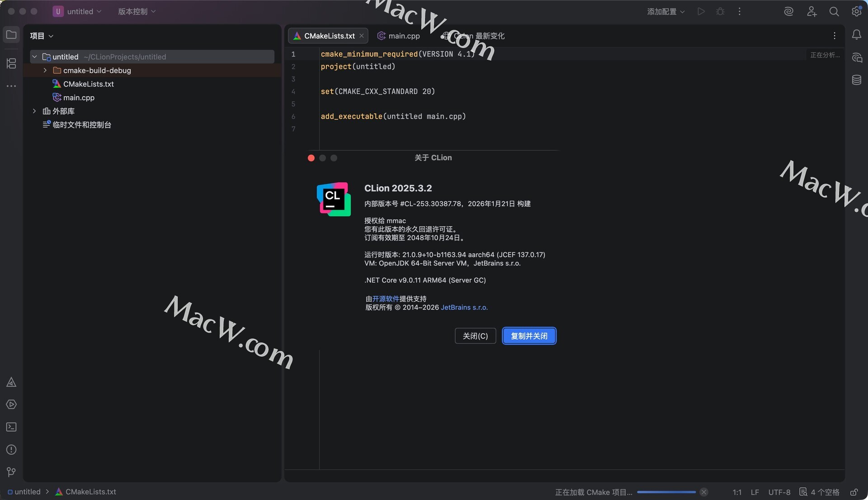Open the Database tool window icon
This screenshot has width=868, height=500.
856,80
